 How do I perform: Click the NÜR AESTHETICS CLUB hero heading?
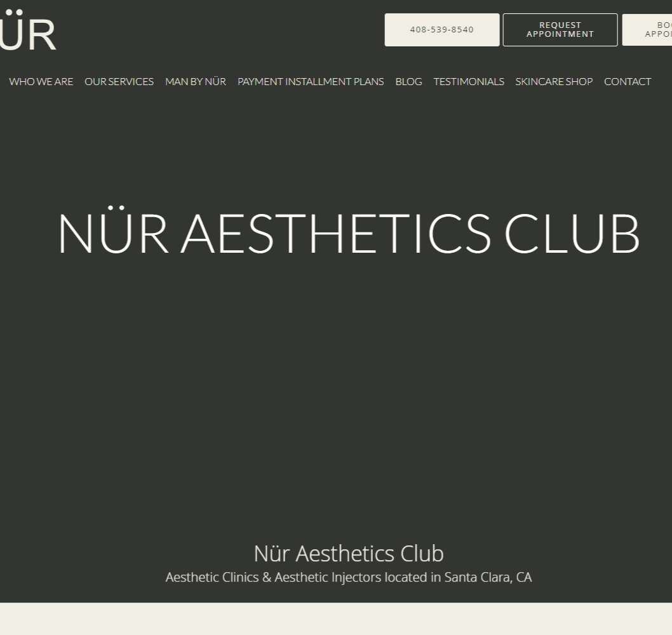pos(348,234)
